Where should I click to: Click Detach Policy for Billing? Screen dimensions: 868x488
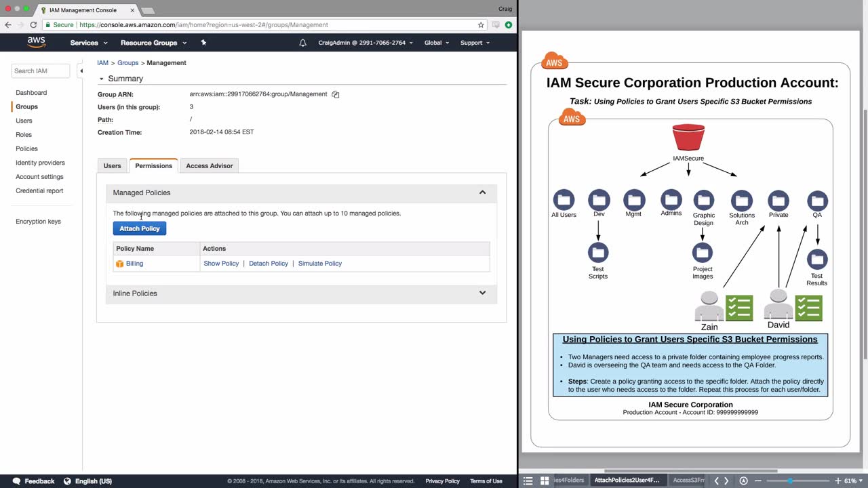pyautogui.click(x=269, y=264)
